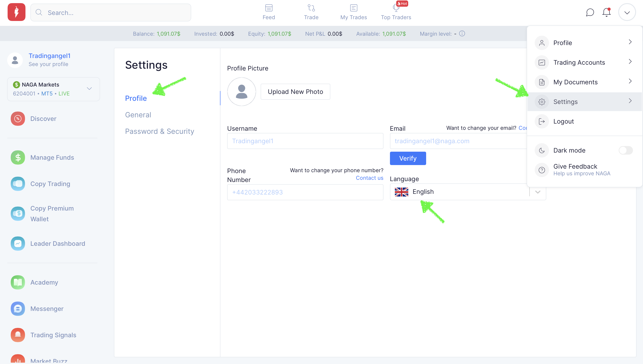Click the Copy Trading sidebar icon
The width and height of the screenshot is (643, 364).
pos(18,184)
